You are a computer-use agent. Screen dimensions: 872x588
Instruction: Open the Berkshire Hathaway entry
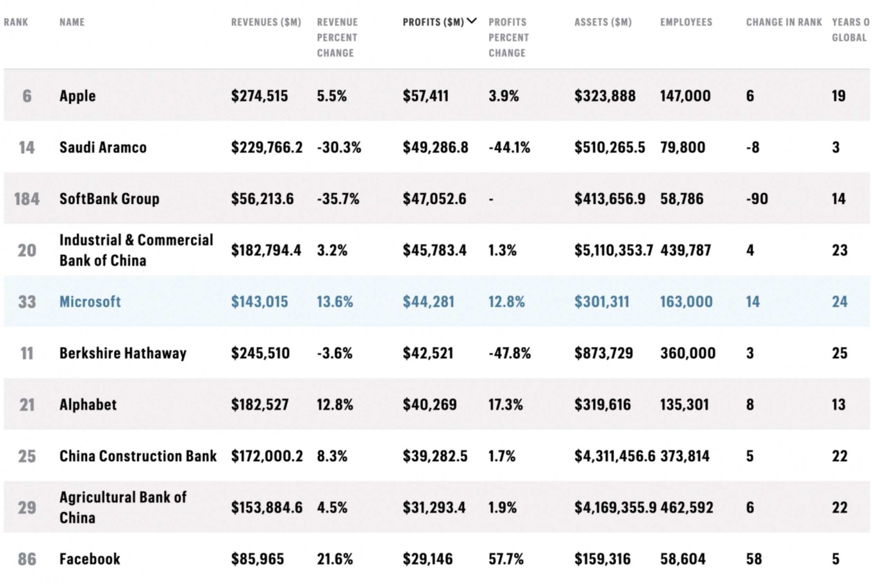pos(122,353)
